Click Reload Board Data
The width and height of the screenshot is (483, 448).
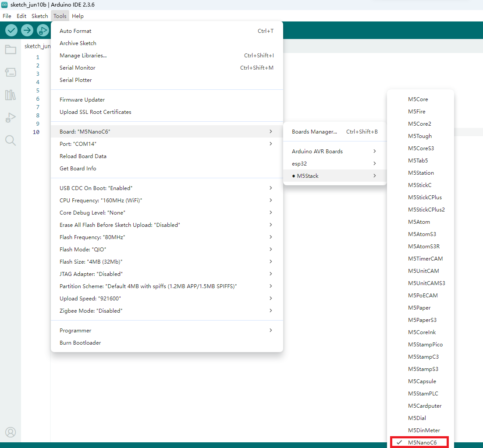(x=167, y=156)
